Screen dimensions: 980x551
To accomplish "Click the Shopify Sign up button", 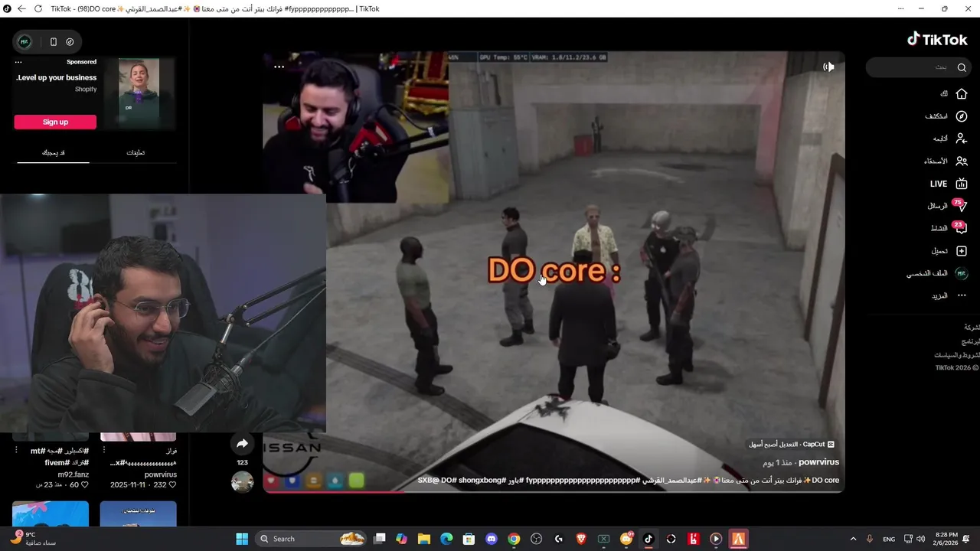I will click(x=55, y=122).
